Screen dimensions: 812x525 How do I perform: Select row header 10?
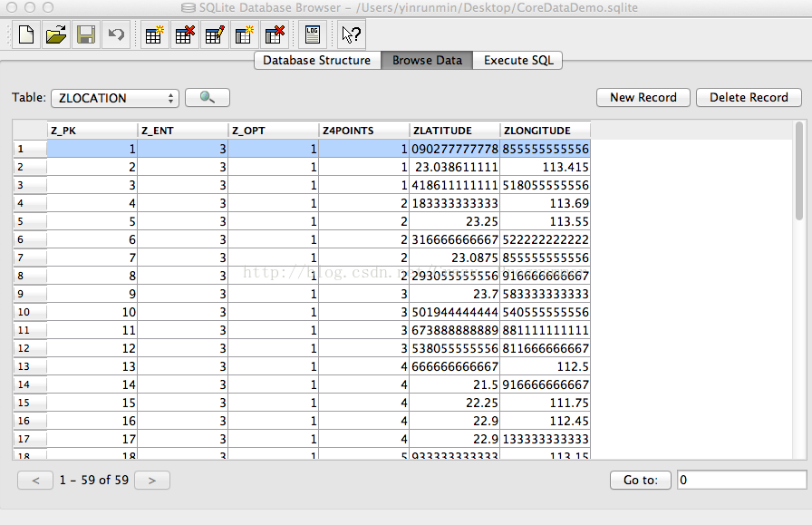pos(30,312)
